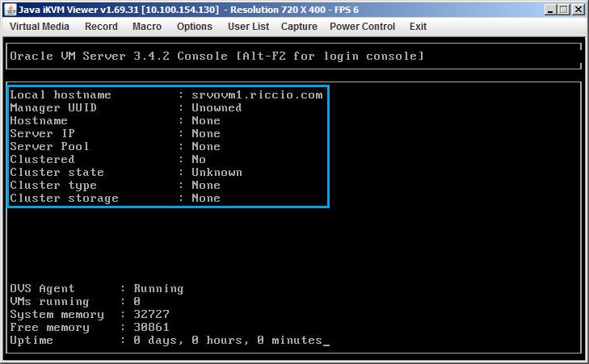The height and width of the screenshot is (364, 589).
Task: Click the Exit menu item
Action: pyautogui.click(x=418, y=27)
